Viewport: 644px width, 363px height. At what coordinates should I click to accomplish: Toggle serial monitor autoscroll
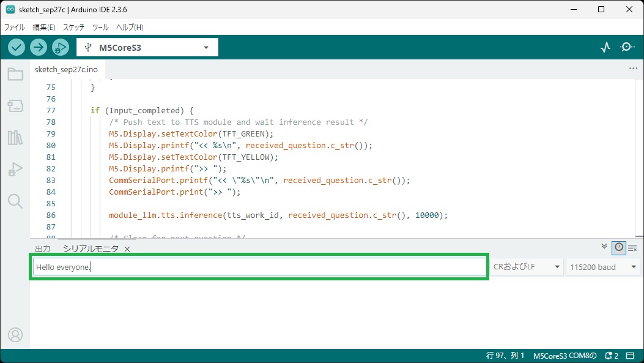tap(604, 247)
